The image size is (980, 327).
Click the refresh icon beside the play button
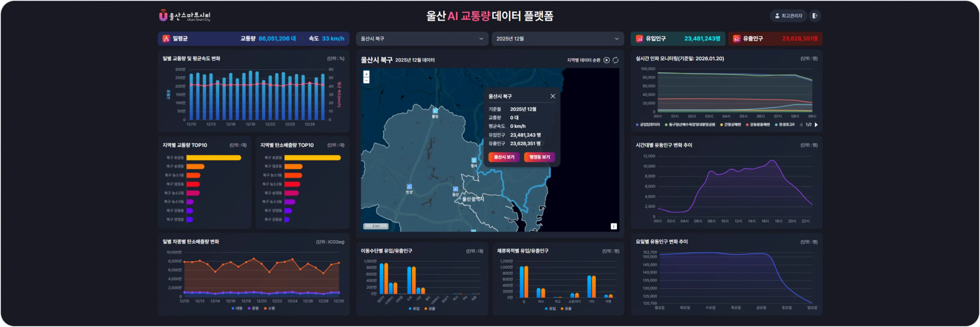tap(616, 60)
